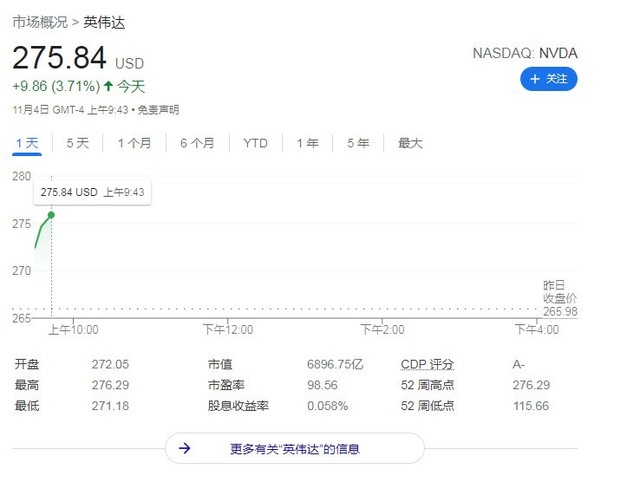640x482 pixels.
Task: Open 更多有关“英伟达”的信息 button
Action: 295,449
